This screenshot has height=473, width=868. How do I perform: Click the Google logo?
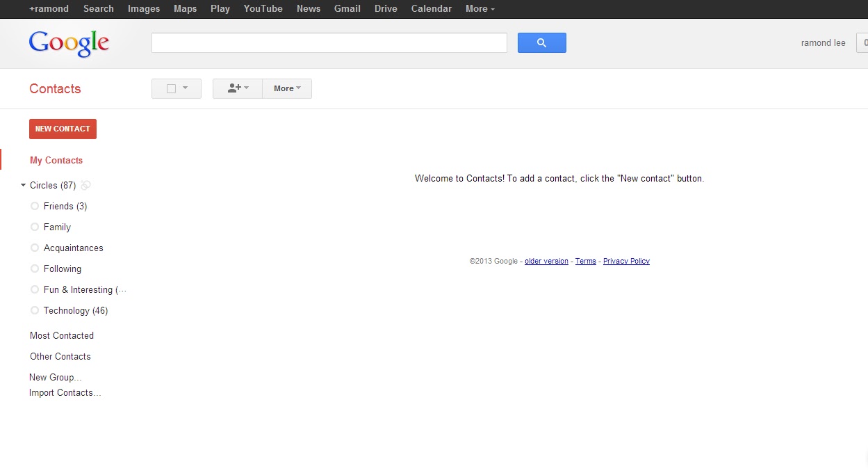point(69,43)
